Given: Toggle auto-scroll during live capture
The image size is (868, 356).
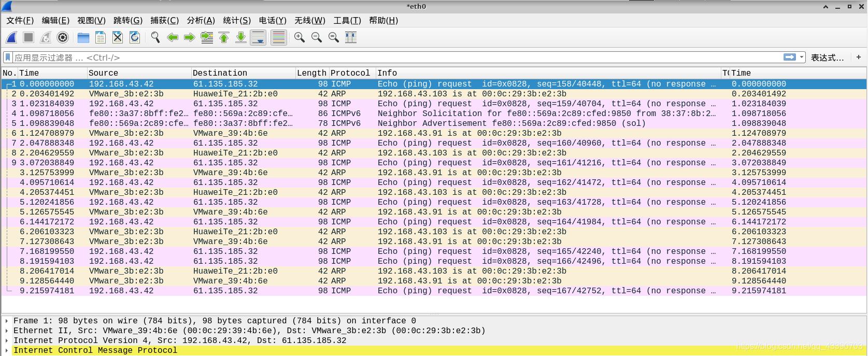Looking at the screenshot, I should [258, 37].
